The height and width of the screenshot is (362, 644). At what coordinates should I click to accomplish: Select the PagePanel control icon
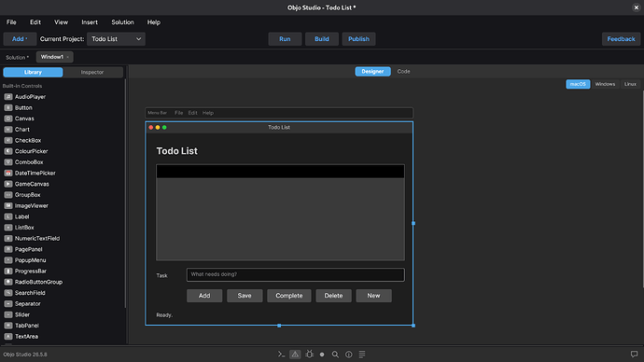click(8, 249)
